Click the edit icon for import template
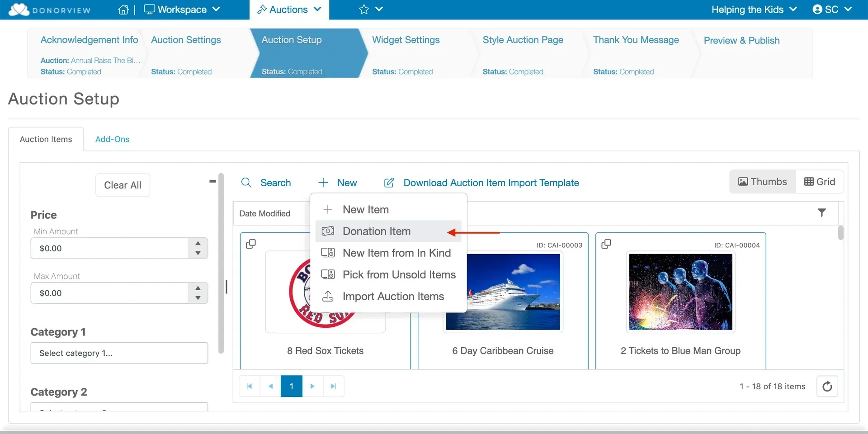868x434 pixels. 389,183
